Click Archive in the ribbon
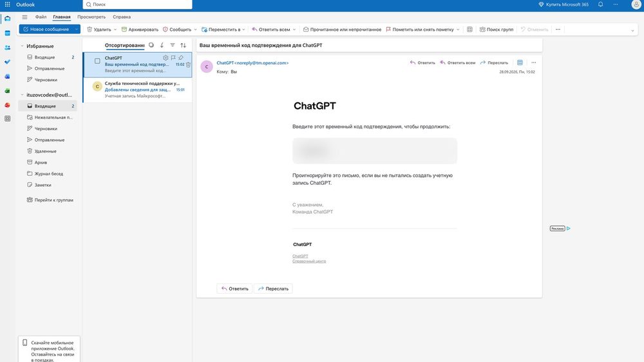644x362 pixels. coord(140,29)
